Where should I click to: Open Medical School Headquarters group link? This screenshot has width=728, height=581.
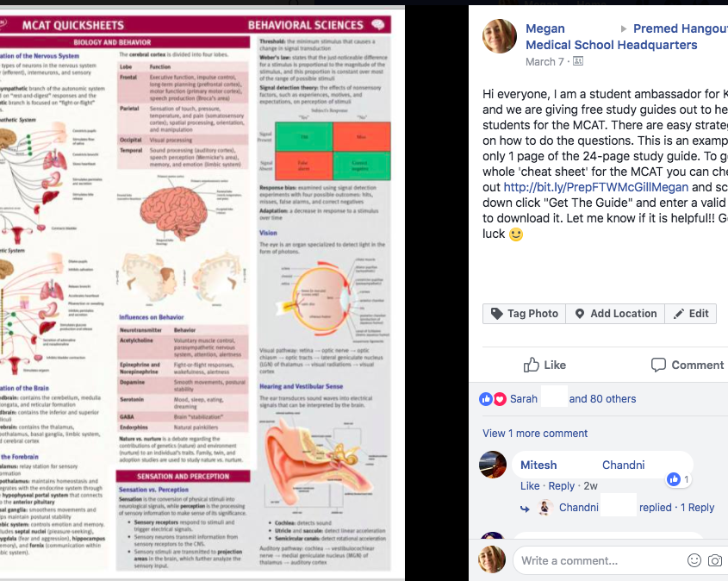click(x=612, y=45)
